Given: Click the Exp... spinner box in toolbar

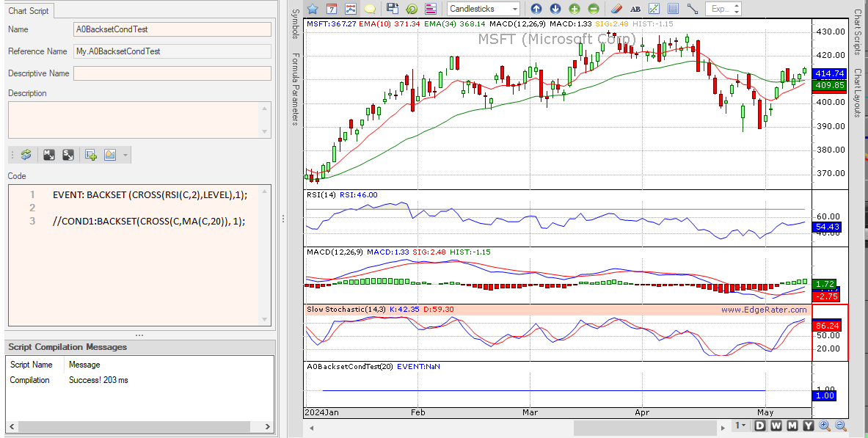Looking at the screenshot, I should coord(723,9).
